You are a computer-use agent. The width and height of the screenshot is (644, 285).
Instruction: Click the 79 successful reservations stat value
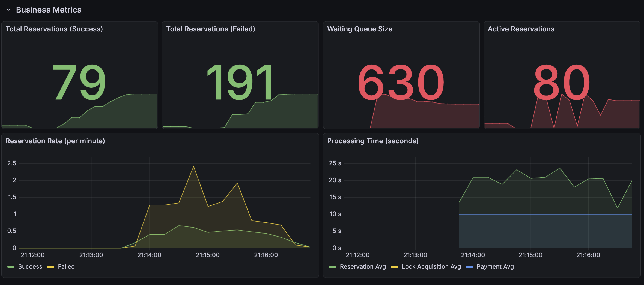coord(79,82)
